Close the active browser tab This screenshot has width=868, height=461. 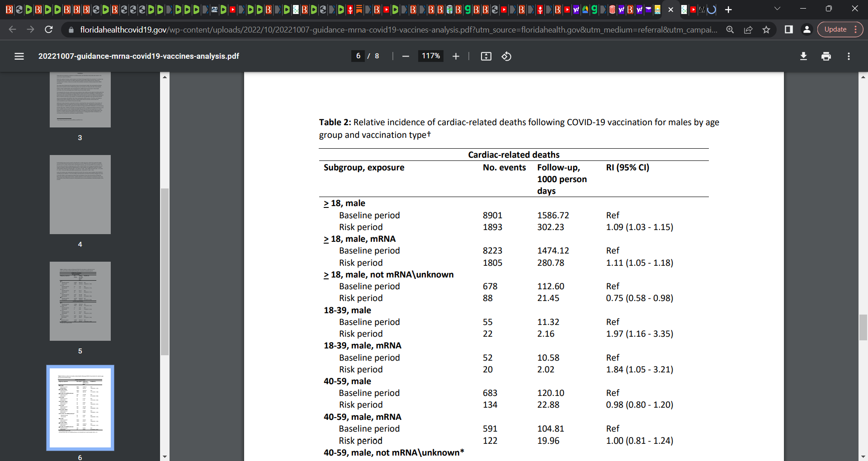[x=670, y=9]
